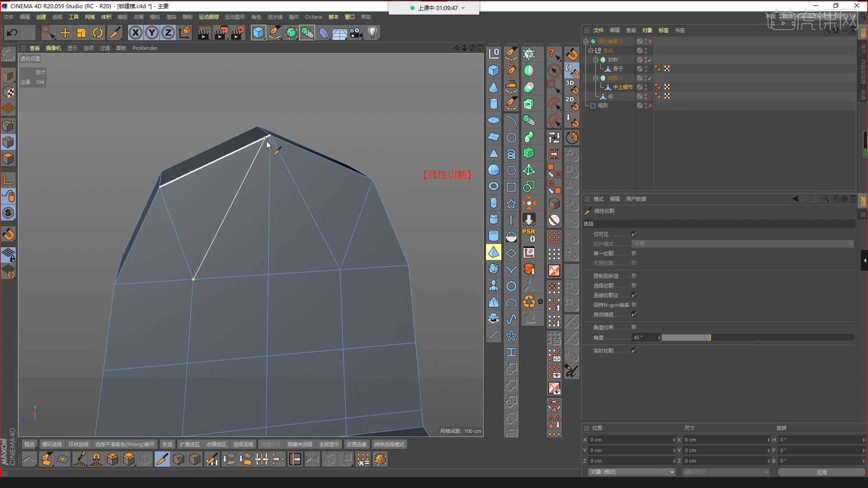This screenshot has height=488, width=868.
Task: Click the camera object icon in top toolbar
Action: click(356, 33)
